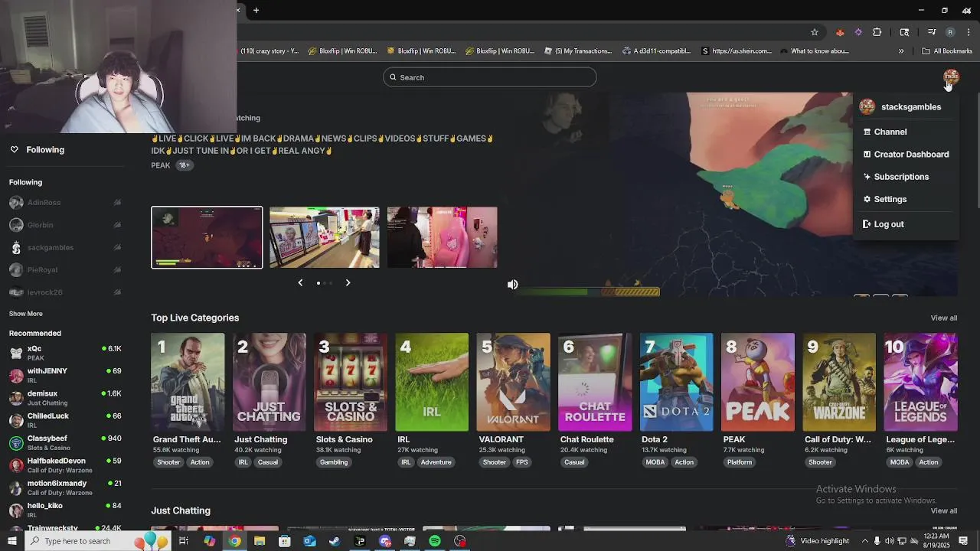Open the Slots & Casino category card

(x=351, y=382)
